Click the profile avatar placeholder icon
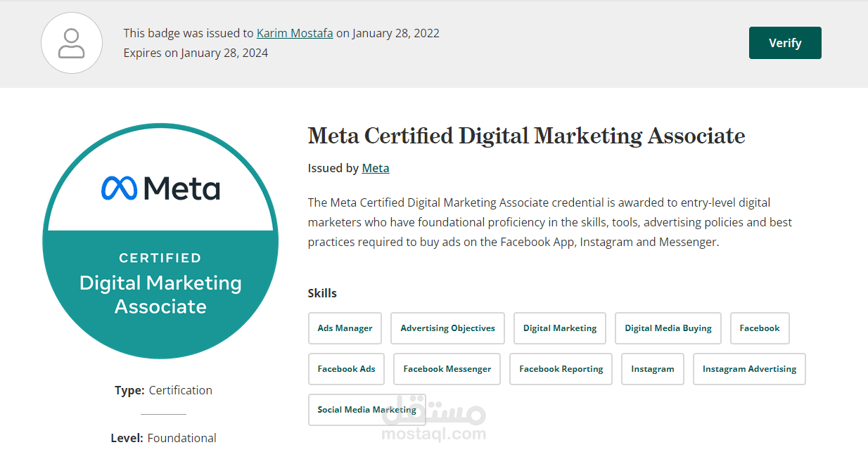The height and width of the screenshot is (452, 868). click(x=71, y=43)
